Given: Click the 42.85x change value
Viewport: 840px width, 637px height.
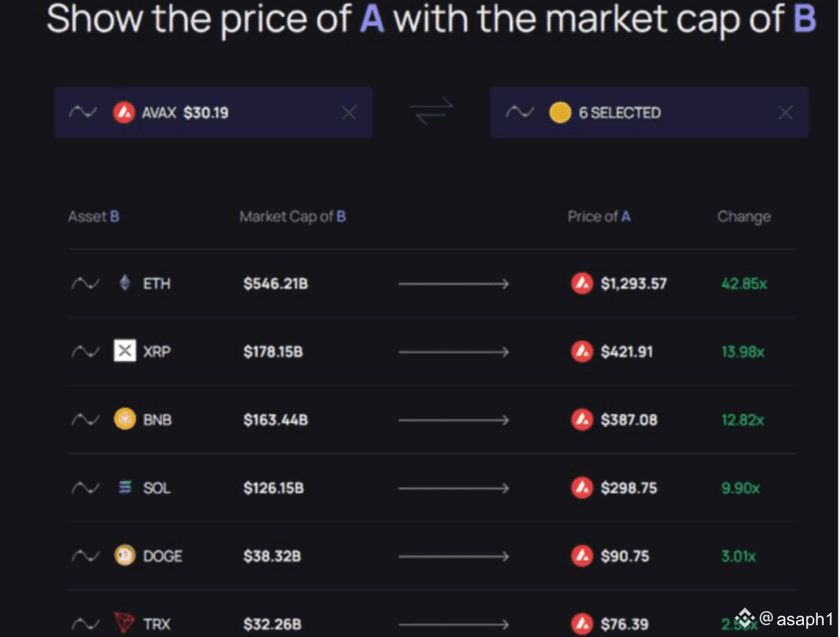Looking at the screenshot, I should (744, 284).
